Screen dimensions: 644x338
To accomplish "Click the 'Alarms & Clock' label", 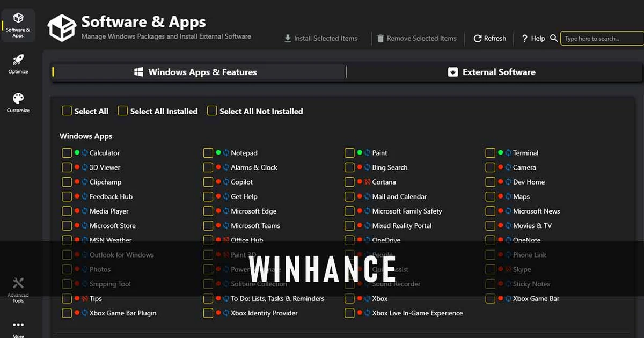I will pos(254,167).
